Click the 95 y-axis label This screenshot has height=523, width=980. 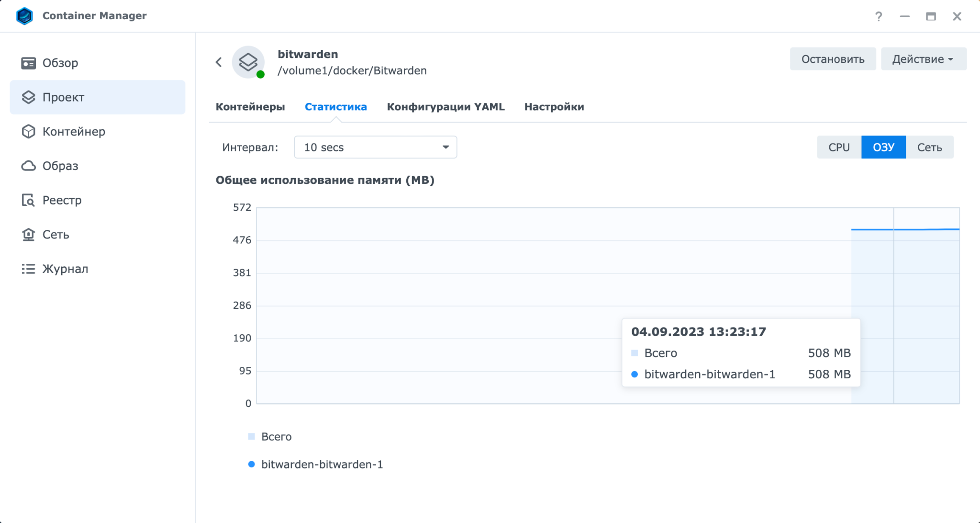(245, 371)
